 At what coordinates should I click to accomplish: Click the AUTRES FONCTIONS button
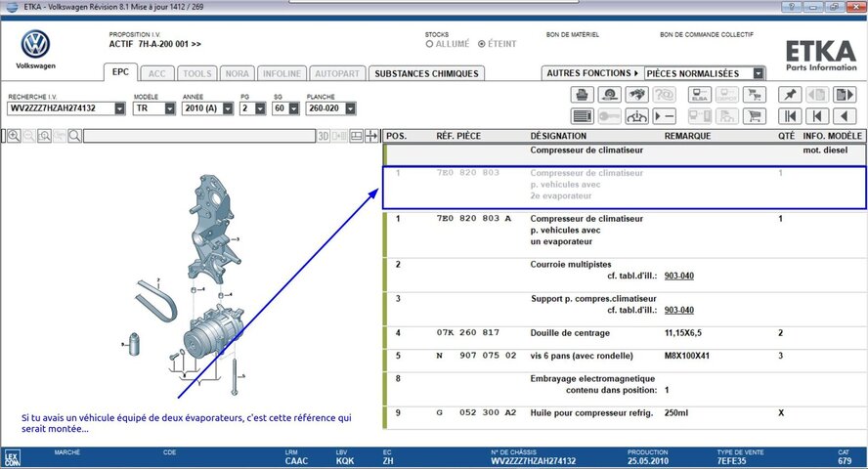[592, 73]
